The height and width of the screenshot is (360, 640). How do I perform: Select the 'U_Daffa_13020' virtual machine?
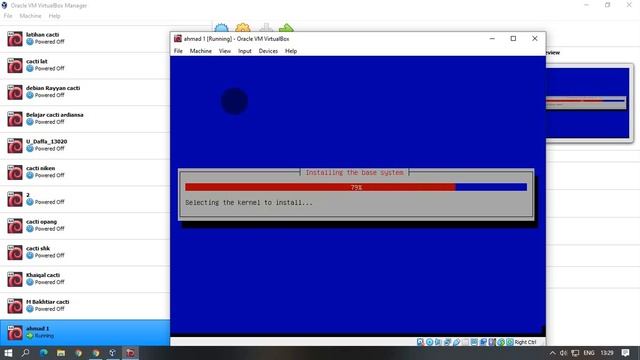point(85,146)
